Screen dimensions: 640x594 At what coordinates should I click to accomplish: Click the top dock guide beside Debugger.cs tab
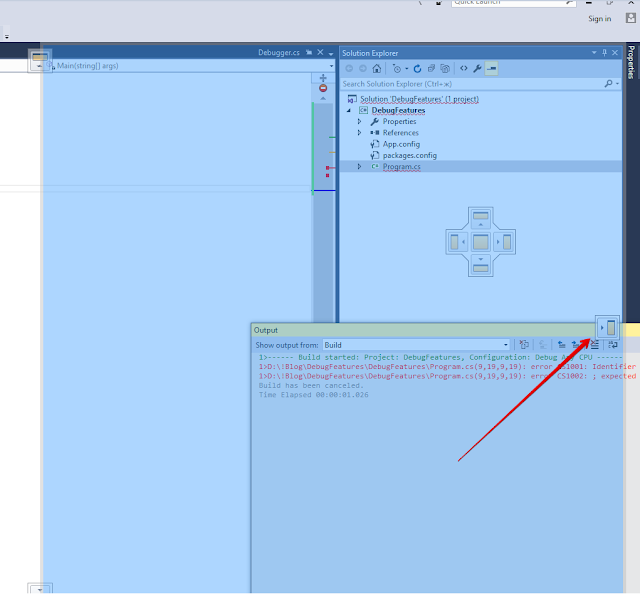coord(40,60)
